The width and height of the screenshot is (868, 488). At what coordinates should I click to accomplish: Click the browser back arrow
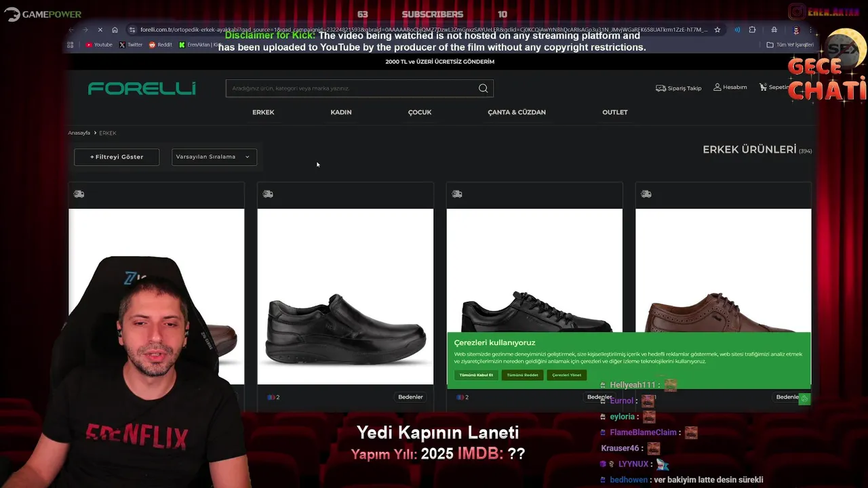click(71, 30)
